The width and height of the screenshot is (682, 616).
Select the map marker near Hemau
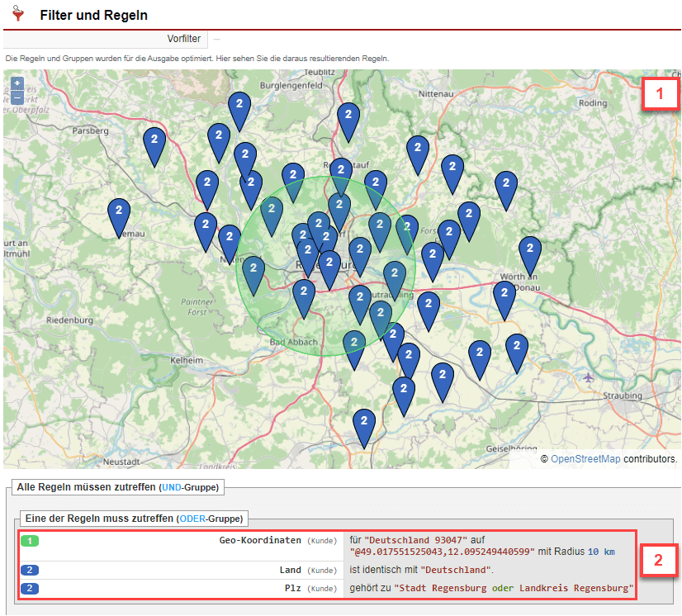(x=119, y=215)
